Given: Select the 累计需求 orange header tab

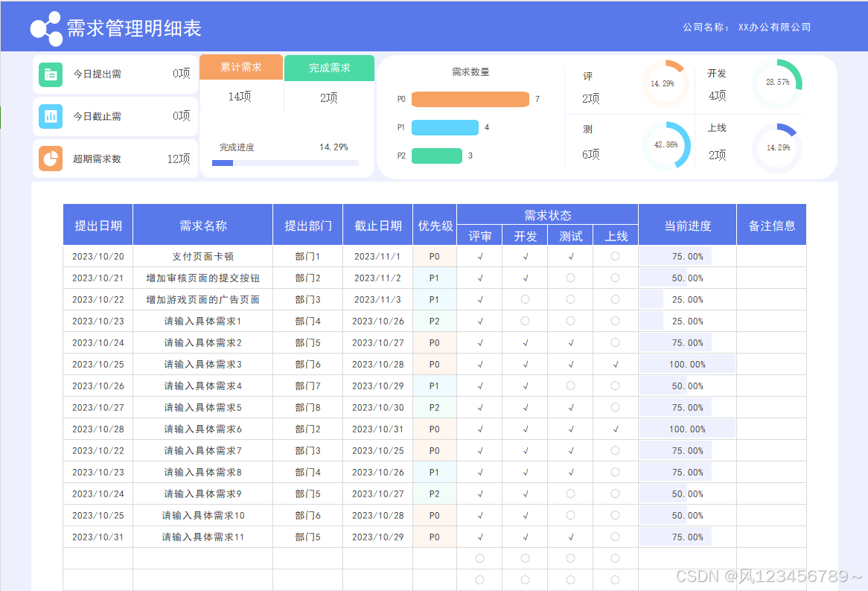Looking at the screenshot, I should (240, 67).
